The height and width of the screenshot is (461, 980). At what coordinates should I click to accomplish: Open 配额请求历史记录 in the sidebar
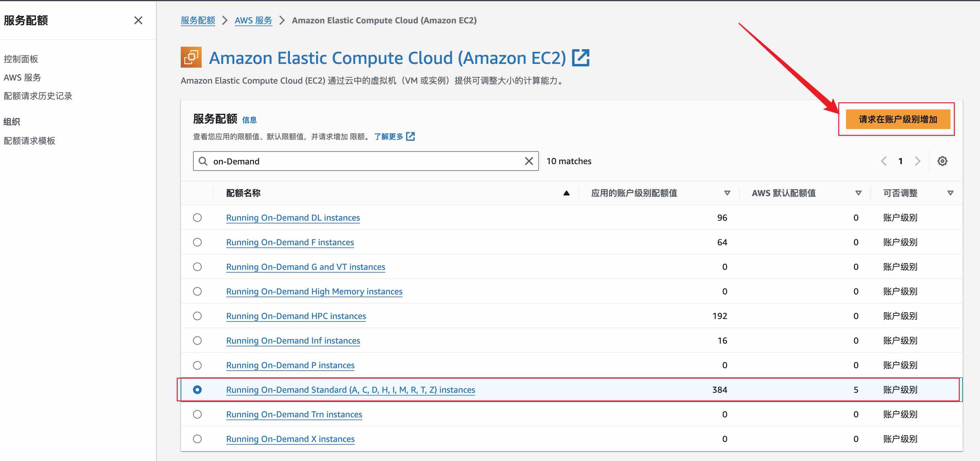click(38, 96)
